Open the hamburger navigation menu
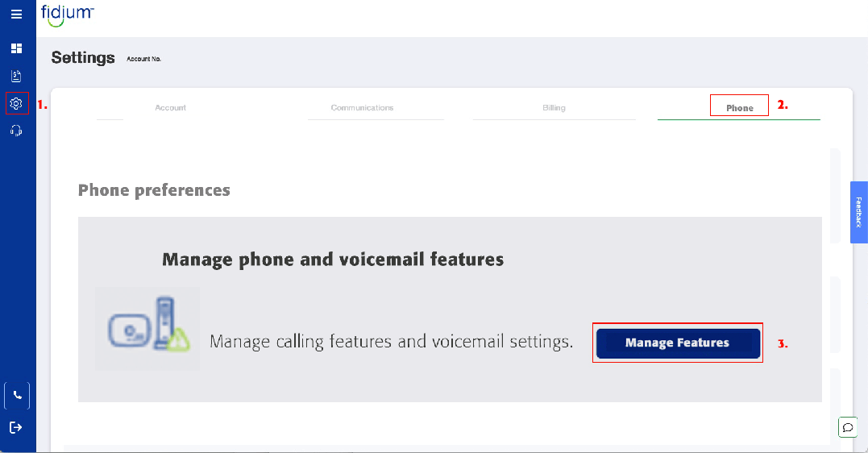The image size is (868, 453). coord(16,15)
